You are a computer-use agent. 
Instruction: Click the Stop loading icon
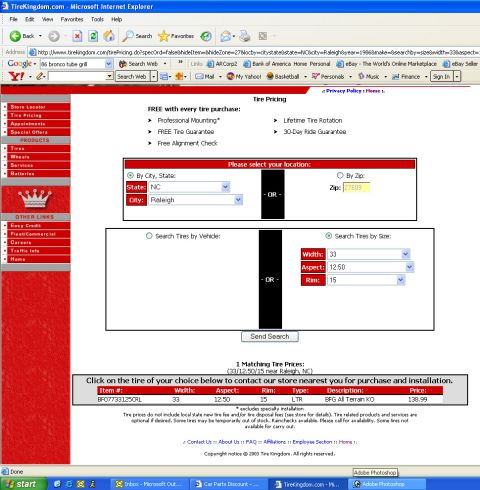tap(77, 36)
